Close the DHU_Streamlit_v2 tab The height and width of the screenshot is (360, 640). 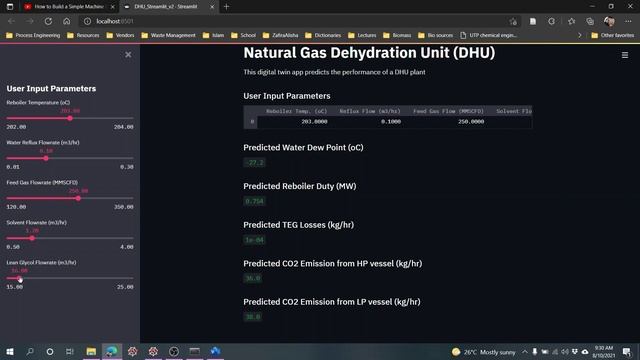[212, 7]
